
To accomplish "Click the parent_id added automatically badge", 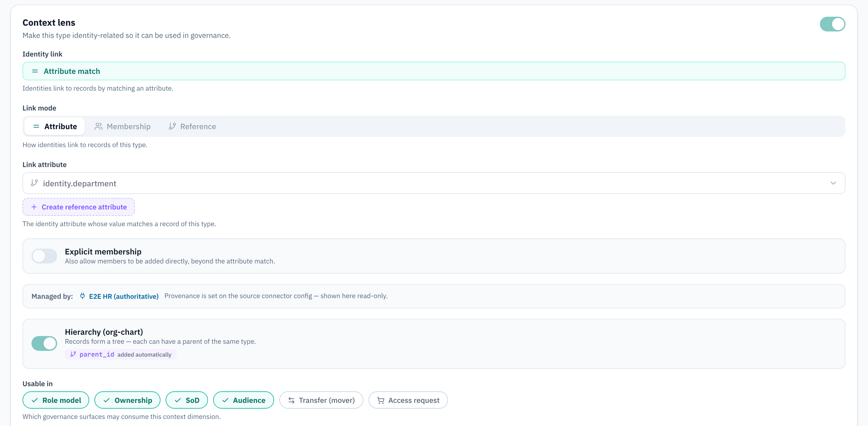I will [x=121, y=354].
